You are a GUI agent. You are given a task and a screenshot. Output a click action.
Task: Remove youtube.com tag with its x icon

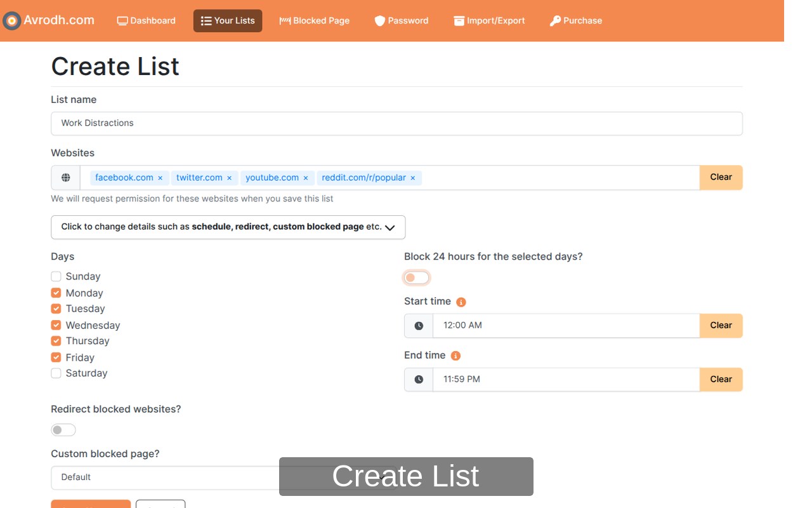pos(306,178)
